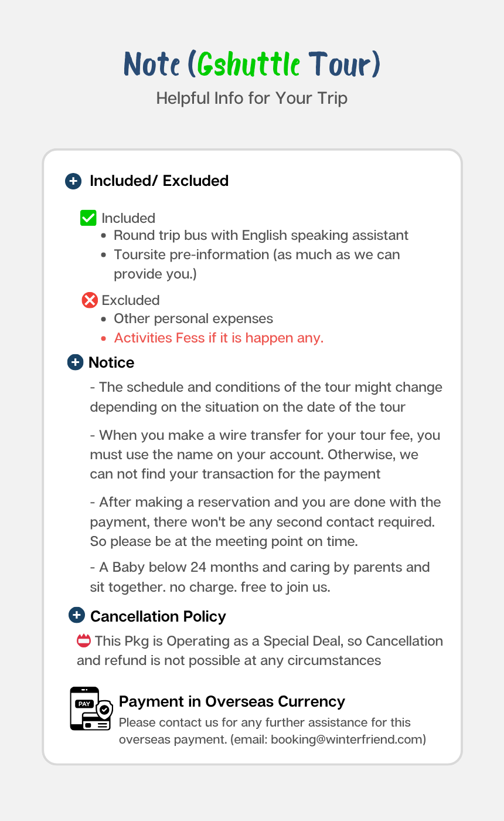Click the red Activities Fess warning line

219,338
